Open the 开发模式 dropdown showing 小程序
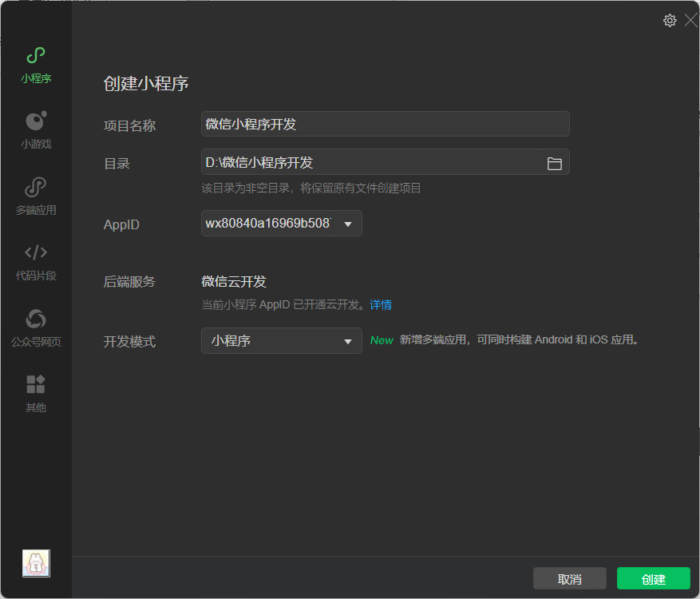The image size is (700, 599). coord(282,340)
